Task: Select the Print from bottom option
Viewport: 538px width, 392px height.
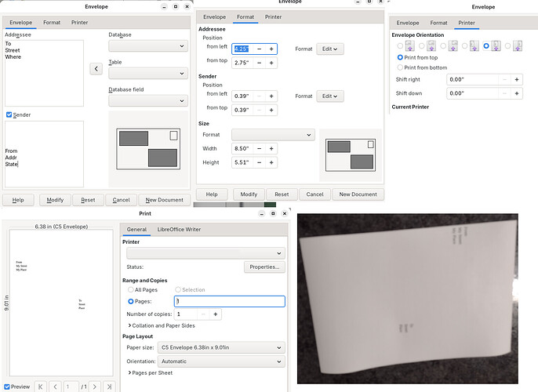Action: 401,67
